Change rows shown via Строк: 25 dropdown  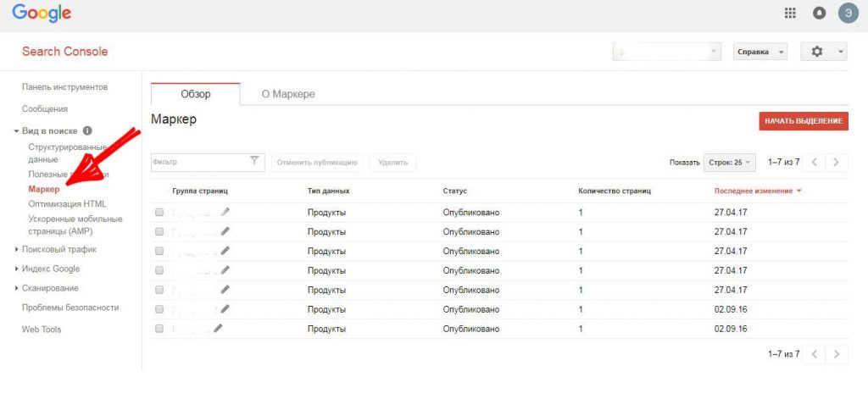coord(730,163)
